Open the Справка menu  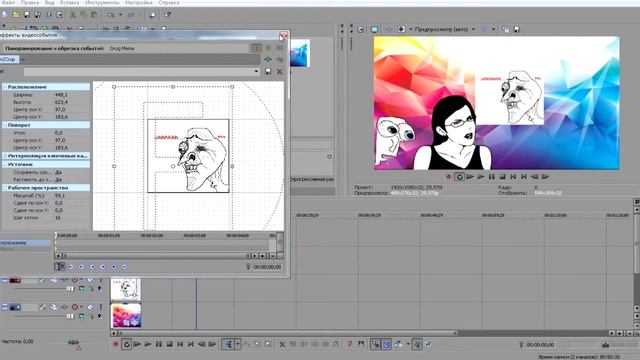pyautogui.click(x=169, y=2)
